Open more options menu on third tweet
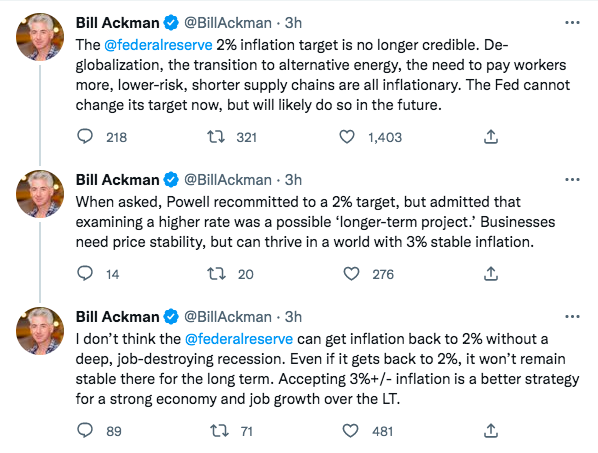This screenshot has height=453, width=598. (572, 316)
